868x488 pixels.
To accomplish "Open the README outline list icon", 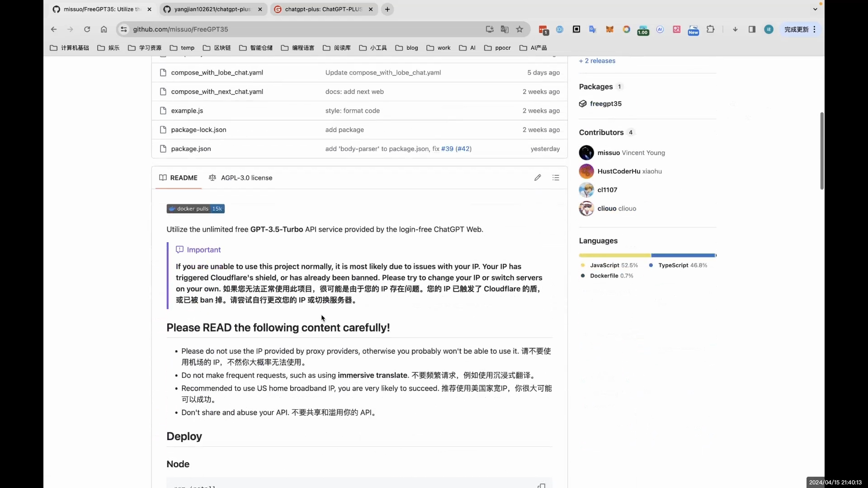I will (556, 178).
